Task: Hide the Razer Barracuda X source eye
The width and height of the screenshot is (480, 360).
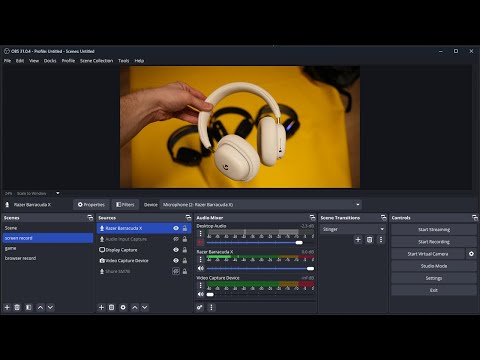Action: click(176, 228)
